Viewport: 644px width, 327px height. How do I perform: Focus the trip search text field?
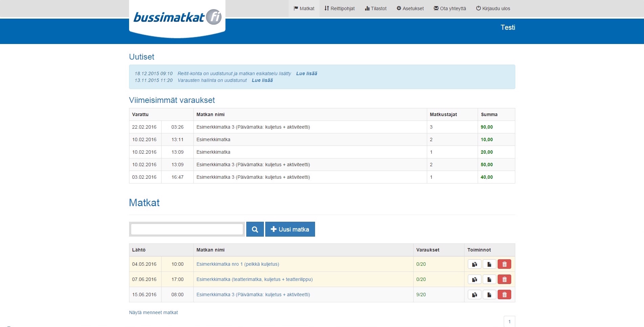tap(187, 229)
